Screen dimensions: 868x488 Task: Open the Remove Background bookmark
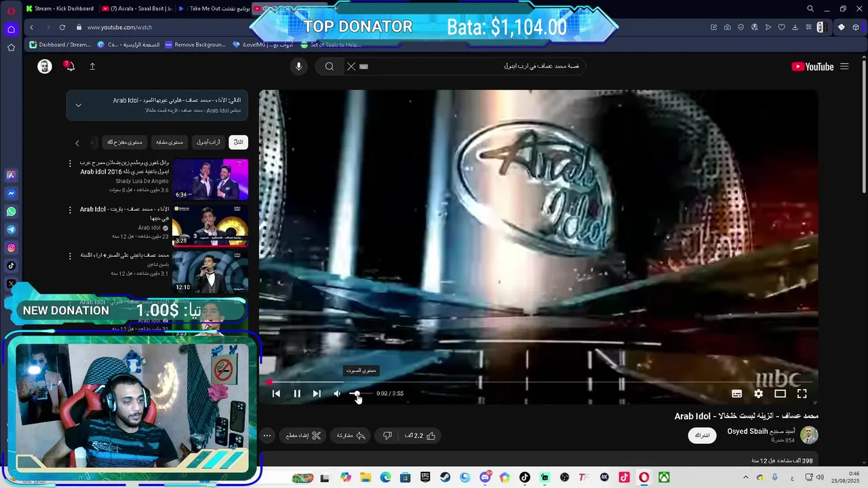(195, 45)
